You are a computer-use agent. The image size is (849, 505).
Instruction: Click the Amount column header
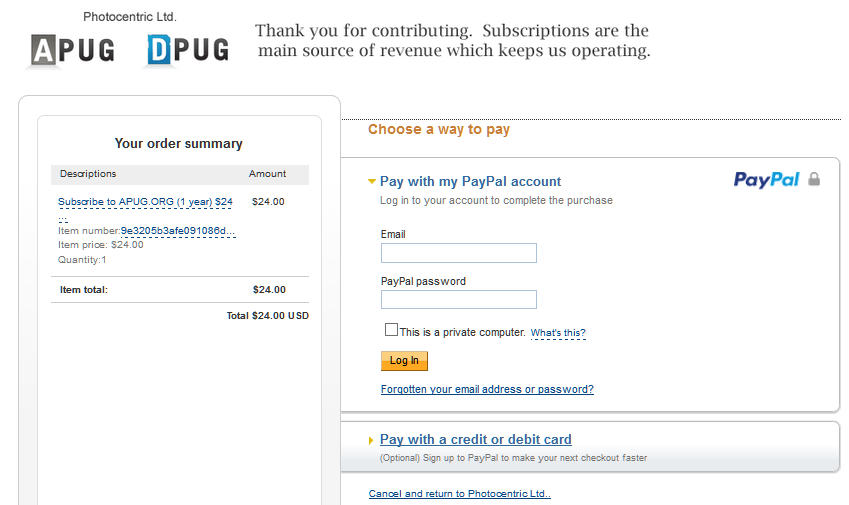267,174
